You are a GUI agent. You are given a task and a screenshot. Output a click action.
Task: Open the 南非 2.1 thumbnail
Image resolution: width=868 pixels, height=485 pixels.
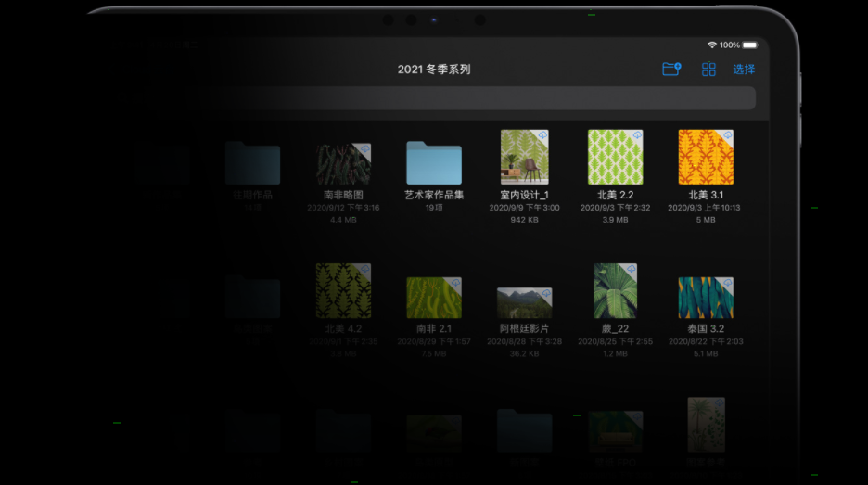pos(433,297)
